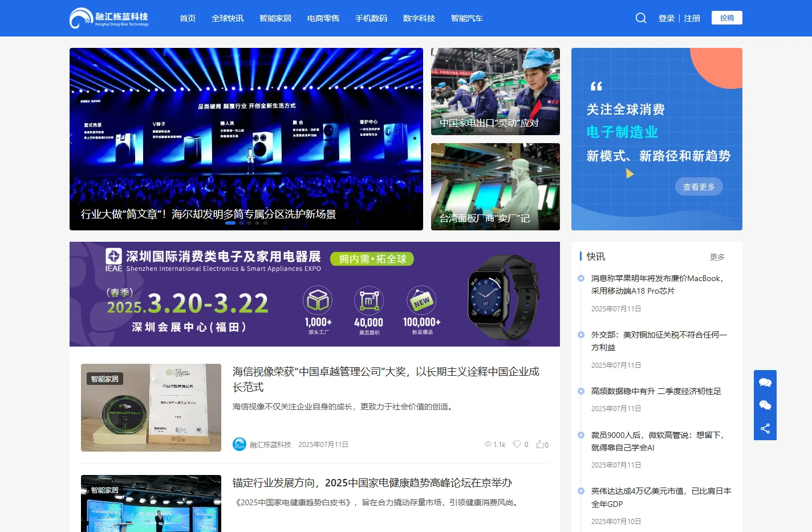Open the 电商零售 navigation item
812x532 pixels.
coord(323,18)
